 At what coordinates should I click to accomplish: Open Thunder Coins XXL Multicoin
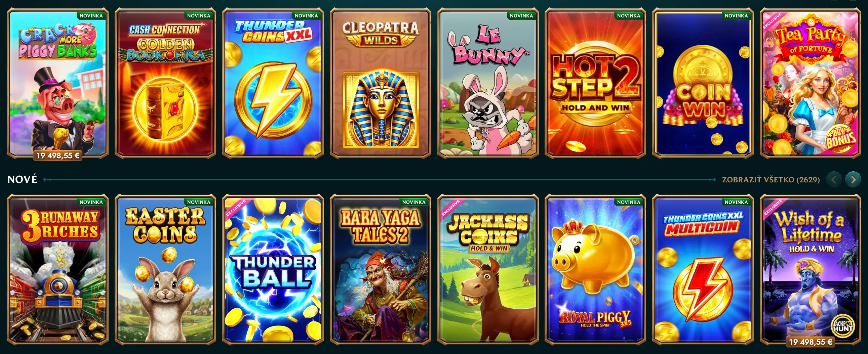click(703, 270)
